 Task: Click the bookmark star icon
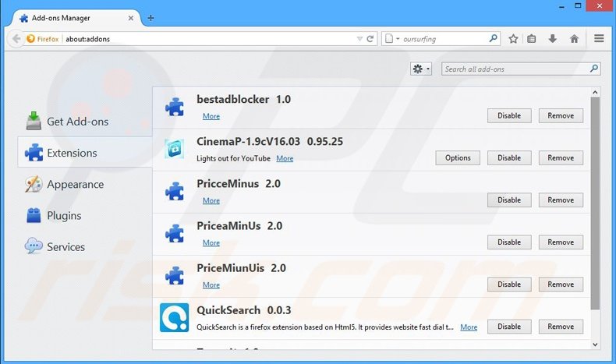point(513,38)
